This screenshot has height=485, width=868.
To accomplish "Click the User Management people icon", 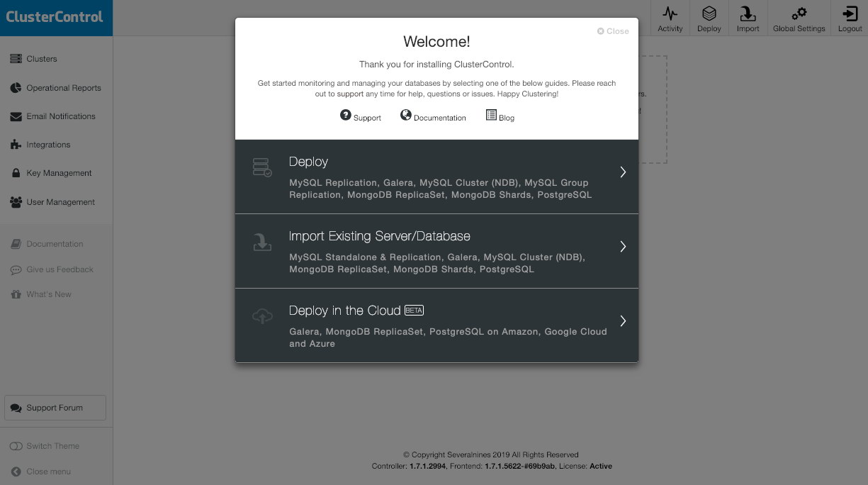I will tap(16, 202).
